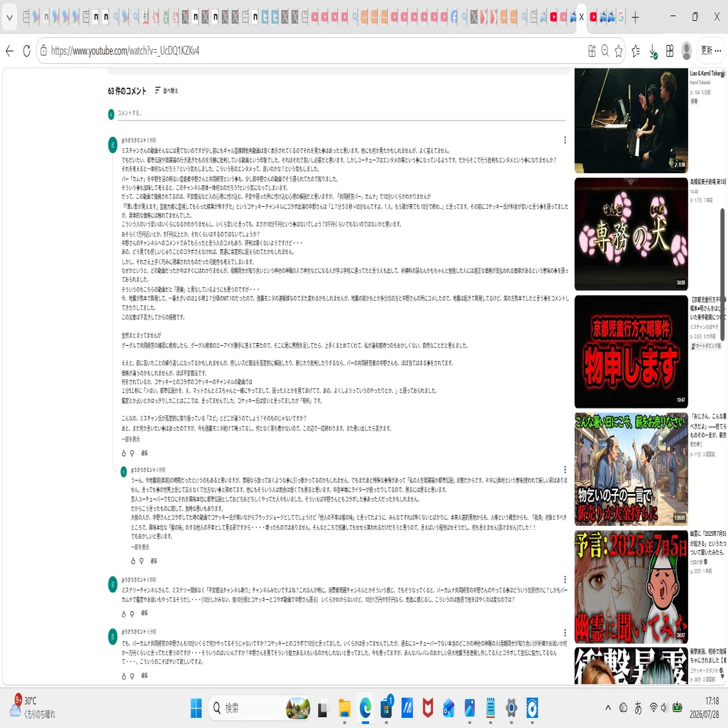Click the コメントする comment input field
This screenshot has height=728, width=728.
pyautogui.click(x=341, y=113)
